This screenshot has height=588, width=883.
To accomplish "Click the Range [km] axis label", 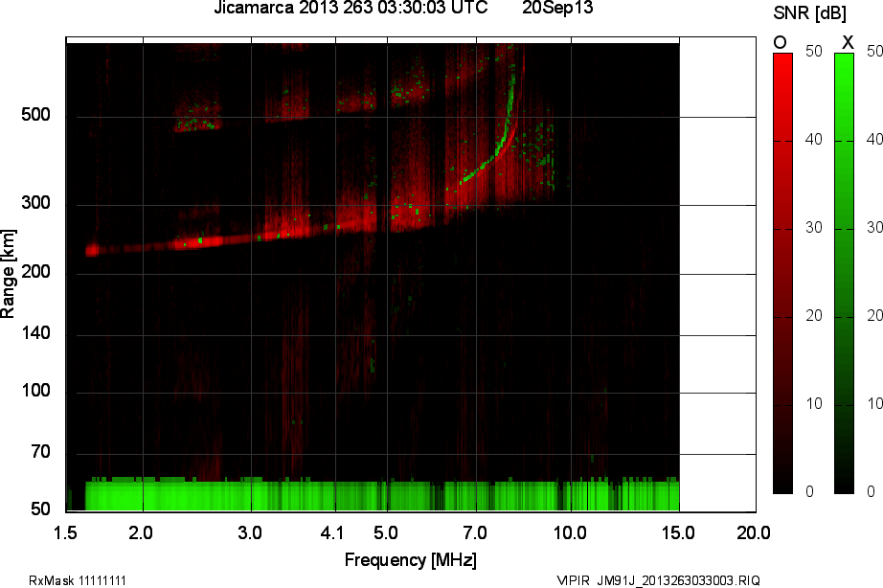I will (8, 274).
